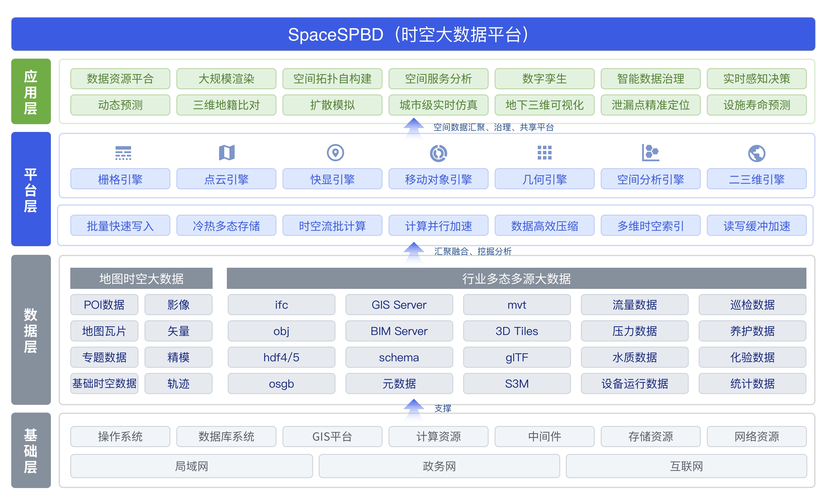Screen dimensions: 828x504
Task: Click the SpaceSPBD title banner
Action: click(x=413, y=34)
